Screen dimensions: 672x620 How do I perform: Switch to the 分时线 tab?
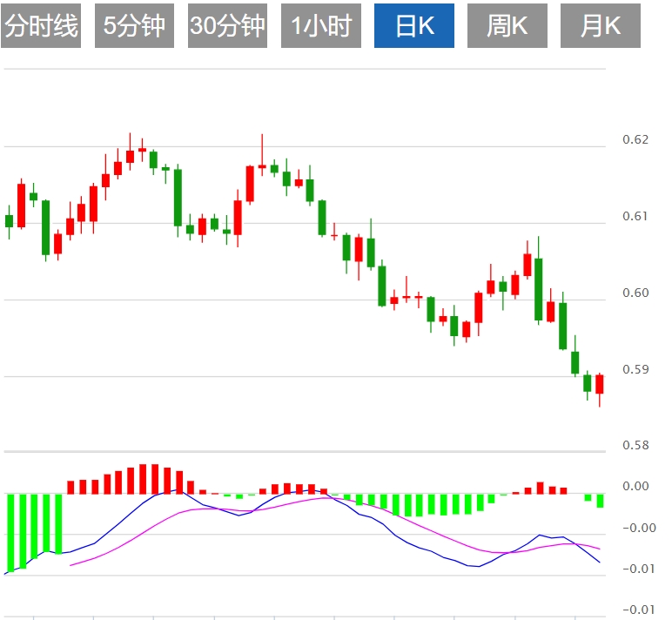[42, 26]
